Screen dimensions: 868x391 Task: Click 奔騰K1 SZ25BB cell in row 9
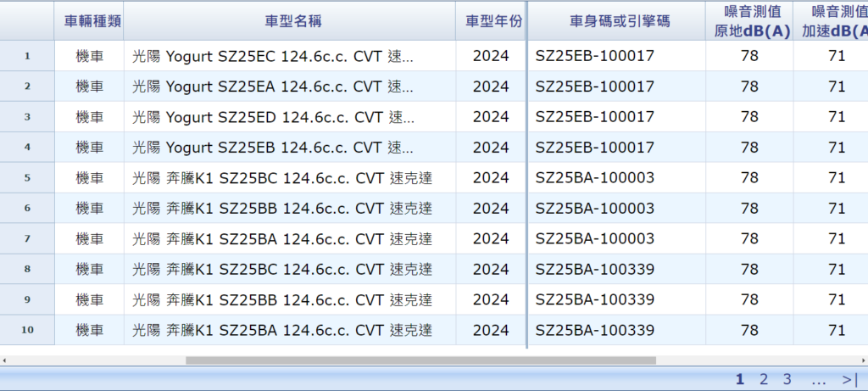[290, 299]
